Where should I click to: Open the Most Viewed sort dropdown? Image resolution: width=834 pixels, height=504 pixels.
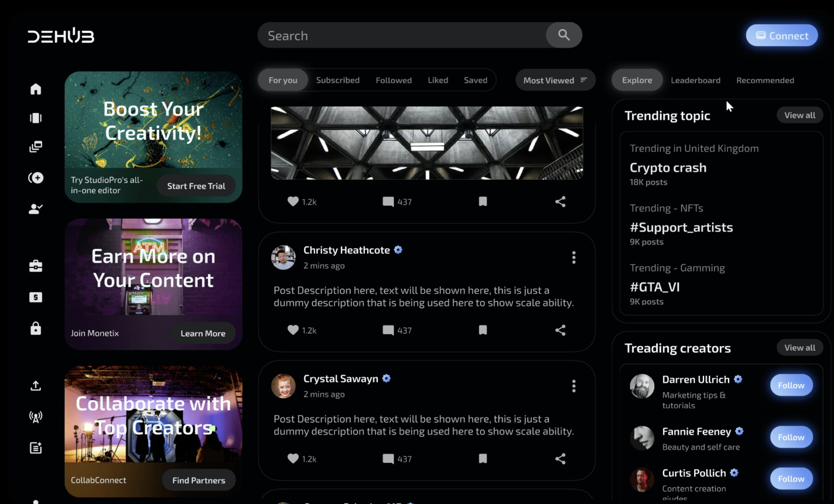[555, 80]
